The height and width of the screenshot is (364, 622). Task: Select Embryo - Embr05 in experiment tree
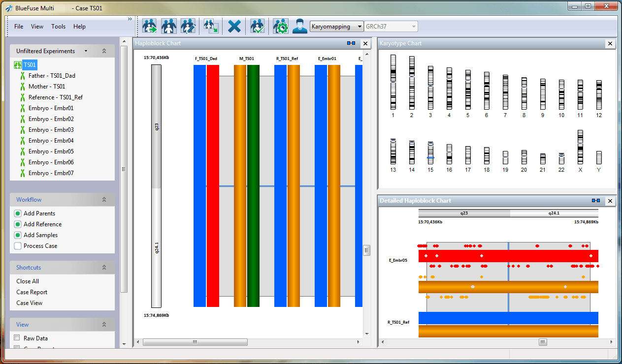tap(51, 152)
